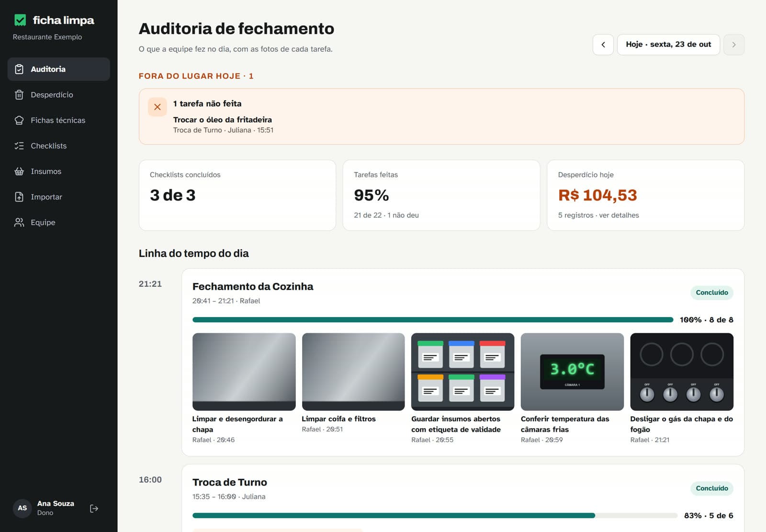Viewport: 766px width, 532px height.
Task: Click the 'FORA DO LUGAR HOJE · 1' heading
Action: pos(196,76)
